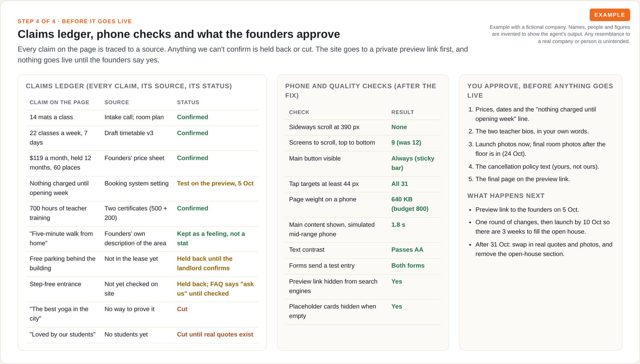Screen dimensions: 640x364
Task: Select the '$119 a month' claim row
Action: point(142,163)
